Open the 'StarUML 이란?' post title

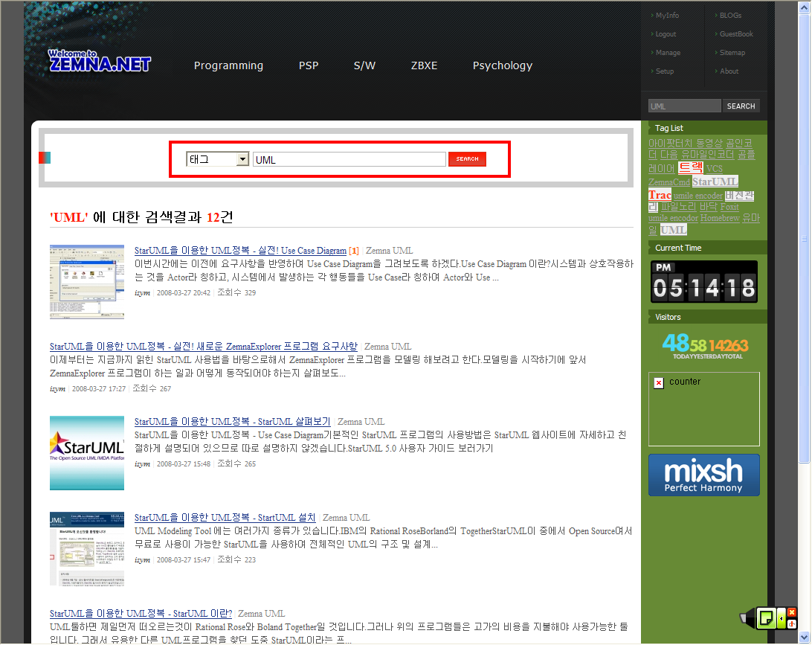click(141, 614)
